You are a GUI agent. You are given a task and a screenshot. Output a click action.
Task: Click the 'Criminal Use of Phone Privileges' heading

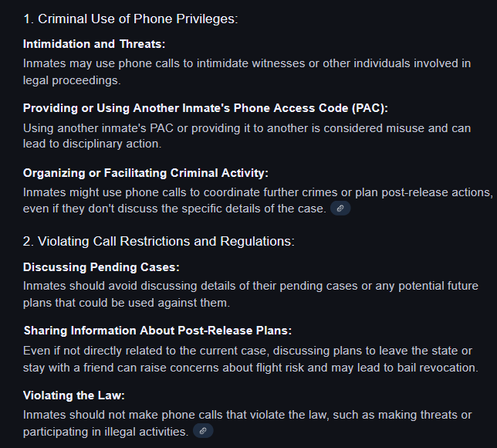point(130,19)
